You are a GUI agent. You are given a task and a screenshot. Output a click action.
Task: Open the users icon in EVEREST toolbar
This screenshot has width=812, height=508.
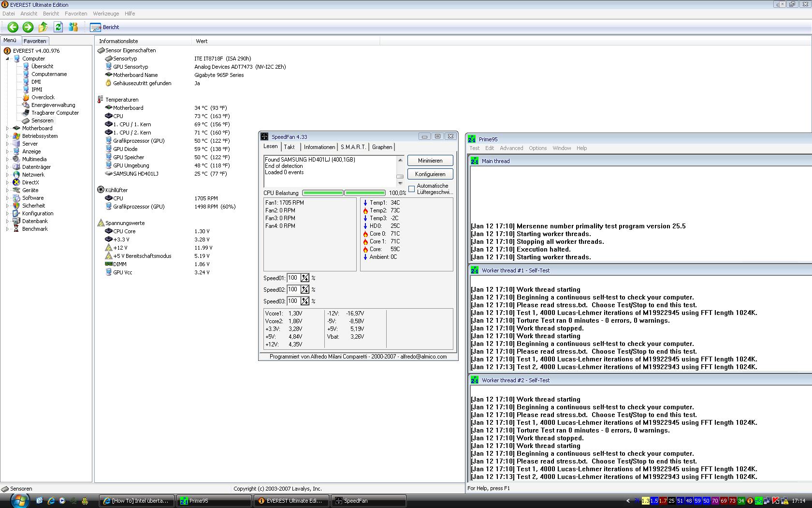[73, 27]
